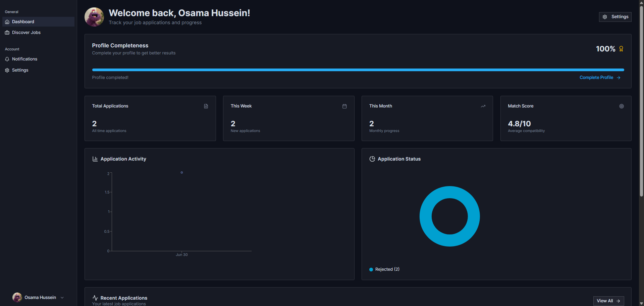Click the award badge icon next to 100%
The image size is (644, 306).
621,49
